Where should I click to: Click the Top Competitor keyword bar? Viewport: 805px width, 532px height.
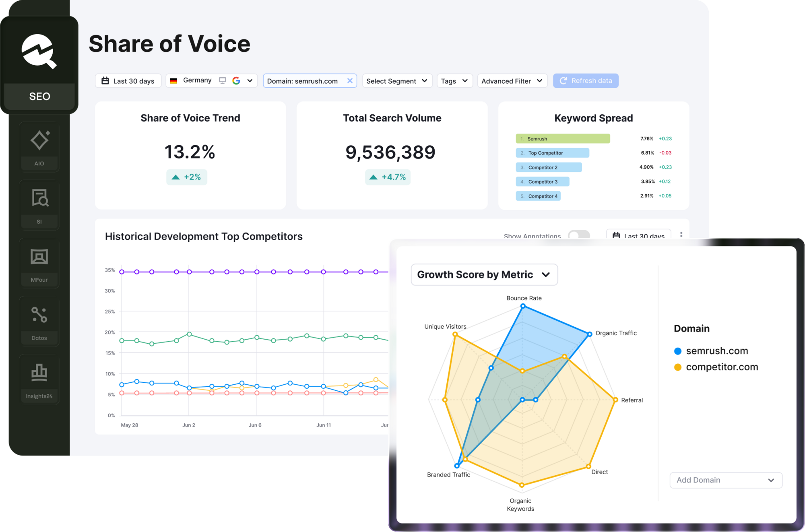552,153
